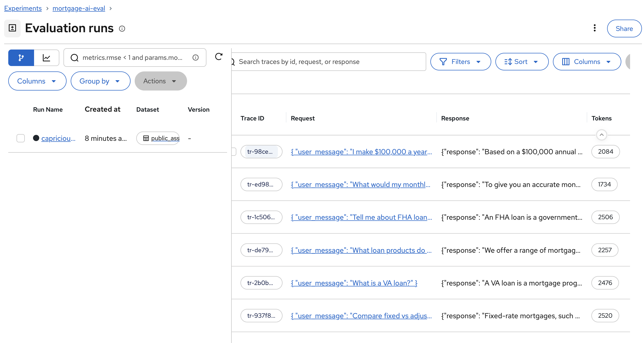Click the collapse arrow above Tokens column

601,135
